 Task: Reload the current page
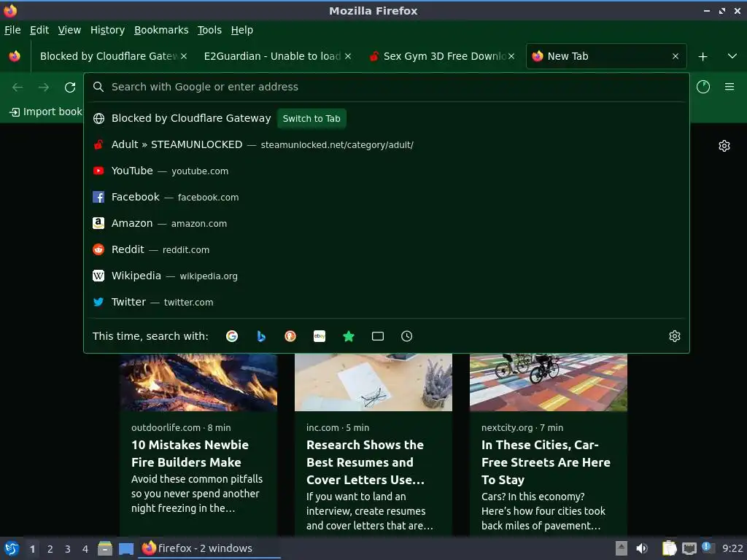(x=70, y=87)
